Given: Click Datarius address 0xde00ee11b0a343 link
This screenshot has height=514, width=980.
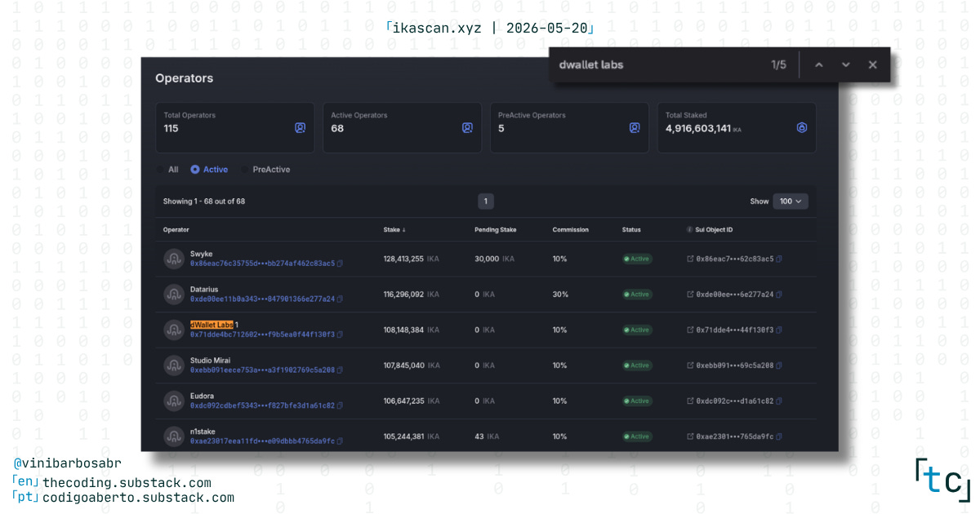Looking at the screenshot, I should coord(262,299).
